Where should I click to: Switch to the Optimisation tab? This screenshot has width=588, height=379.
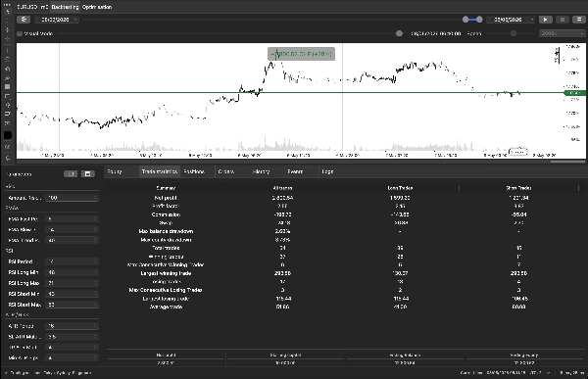[x=97, y=7]
